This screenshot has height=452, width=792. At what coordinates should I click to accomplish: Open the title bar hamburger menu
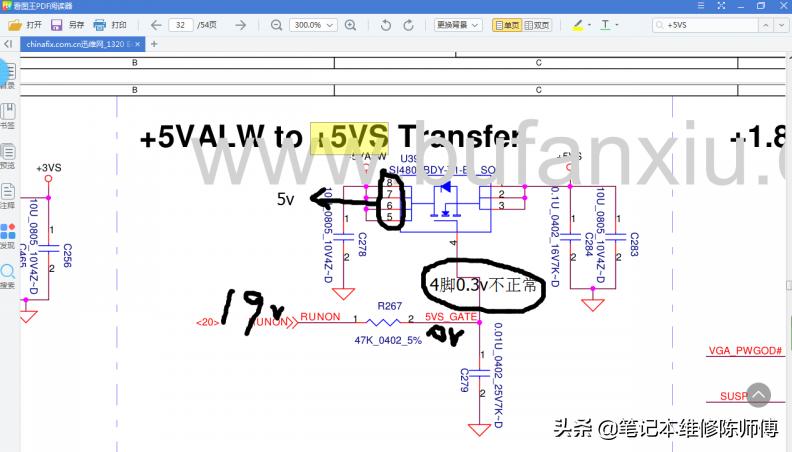point(701,6)
